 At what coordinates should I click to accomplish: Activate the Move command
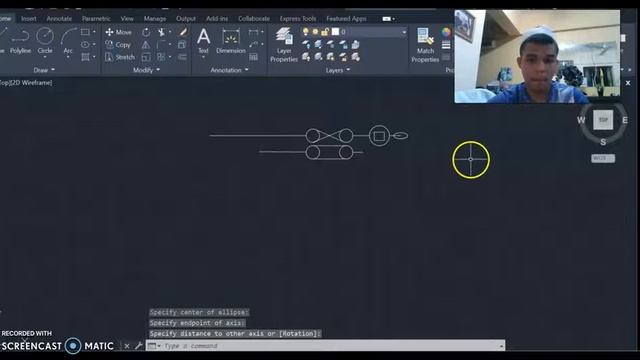coord(118,32)
